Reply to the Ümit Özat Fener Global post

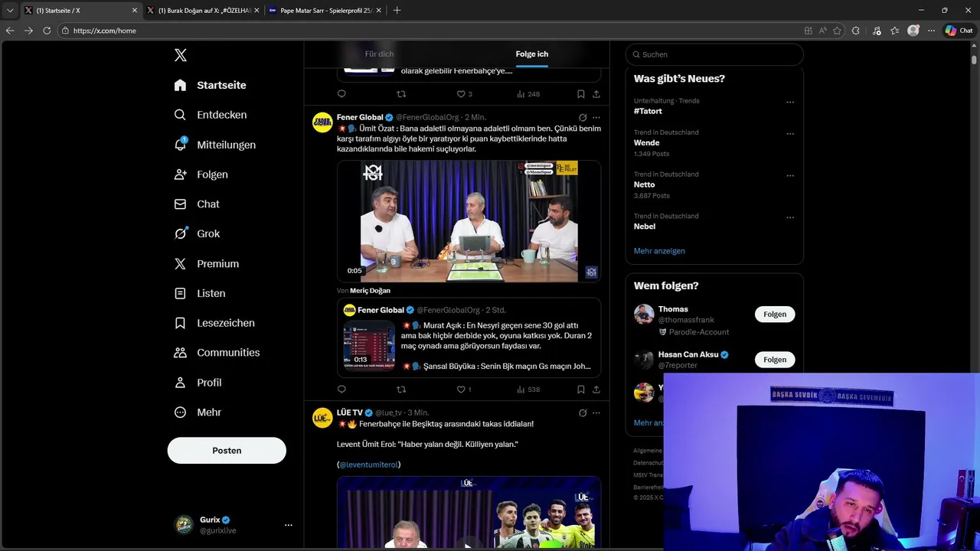point(341,390)
